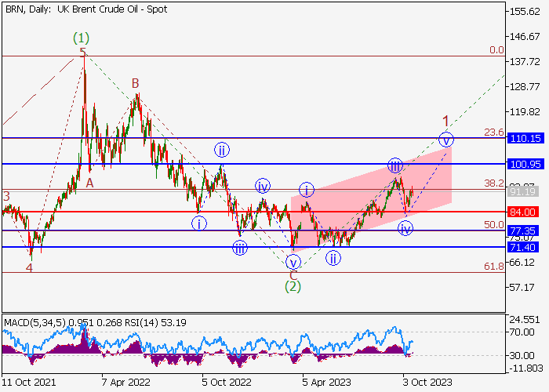Select the brown wave label 1 above the projection
549x392 pixels.
coord(445,122)
